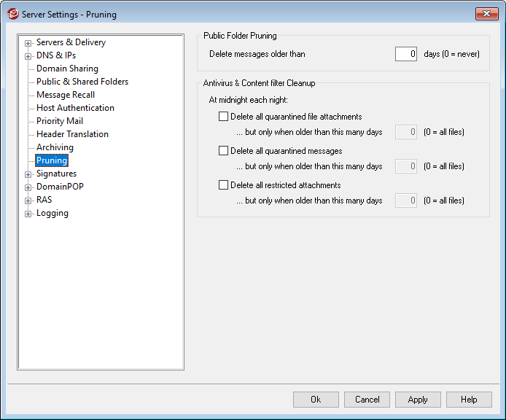The height and width of the screenshot is (420, 506).
Task: Open Help for Pruning settings
Action: tap(469, 400)
